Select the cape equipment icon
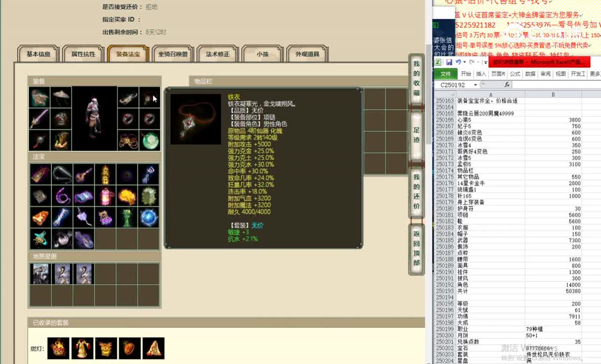This screenshot has height=364, width=601. [x=39, y=98]
